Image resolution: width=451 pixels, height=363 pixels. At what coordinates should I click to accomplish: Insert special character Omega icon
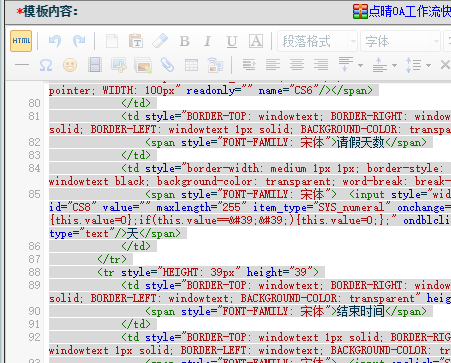[x=46, y=65]
